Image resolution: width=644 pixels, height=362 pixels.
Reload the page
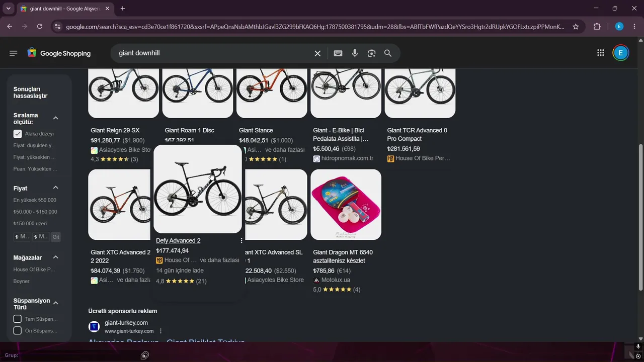tap(39, 27)
